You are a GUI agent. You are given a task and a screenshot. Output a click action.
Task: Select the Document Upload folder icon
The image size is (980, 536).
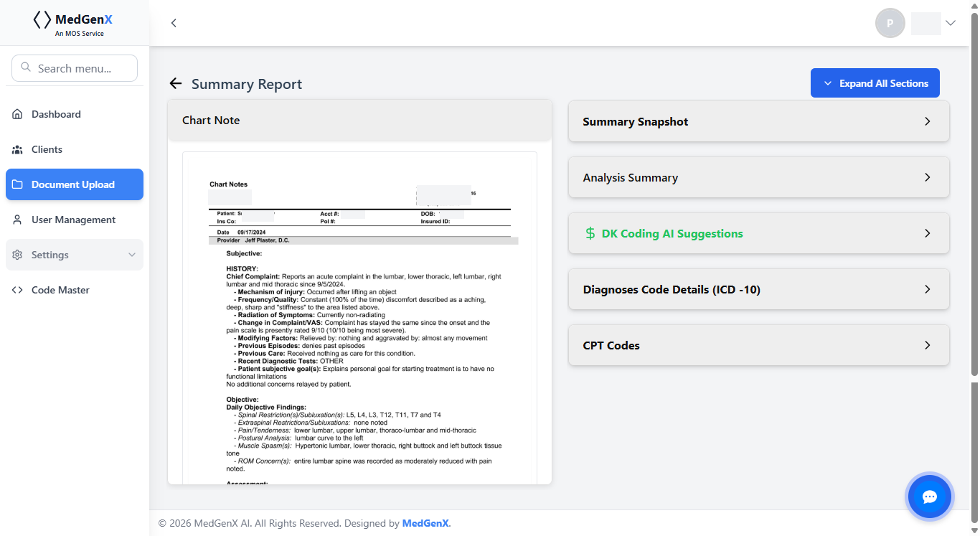click(x=17, y=184)
